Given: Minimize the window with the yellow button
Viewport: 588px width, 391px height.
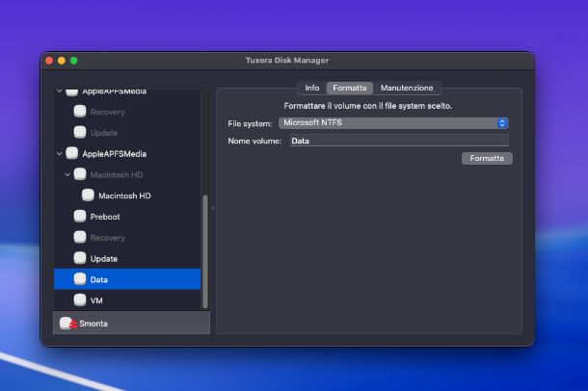Looking at the screenshot, I should 62,61.
